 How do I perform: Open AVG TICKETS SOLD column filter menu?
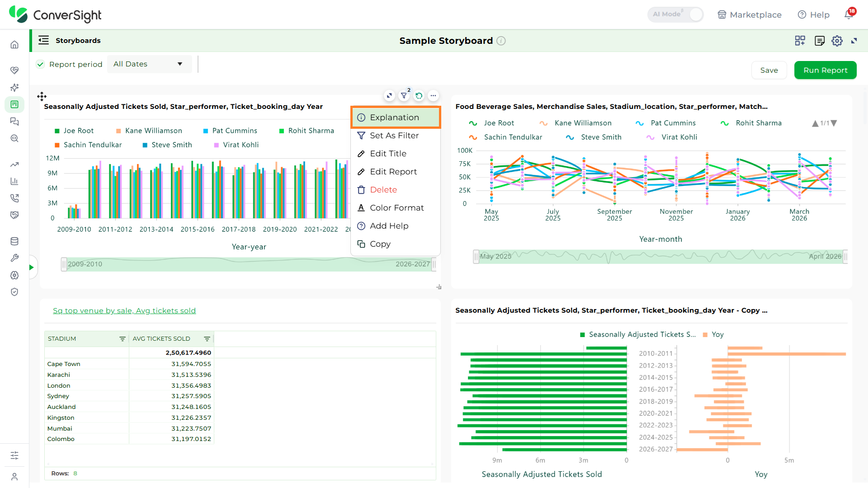[207, 339]
